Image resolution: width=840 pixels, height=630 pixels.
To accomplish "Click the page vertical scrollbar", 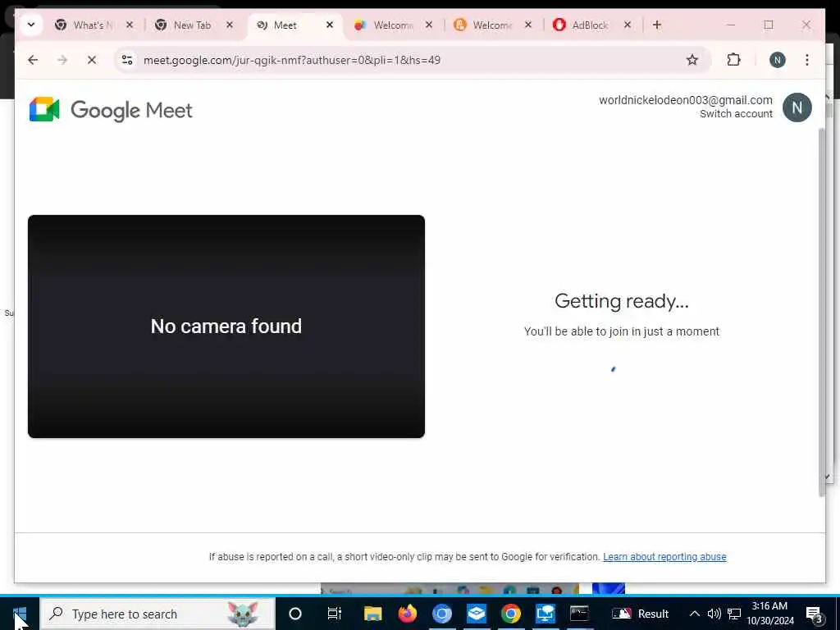I will click(x=821, y=313).
